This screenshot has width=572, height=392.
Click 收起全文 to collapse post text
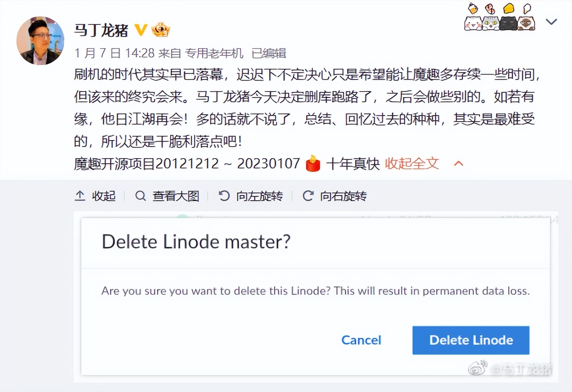[x=412, y=163]
